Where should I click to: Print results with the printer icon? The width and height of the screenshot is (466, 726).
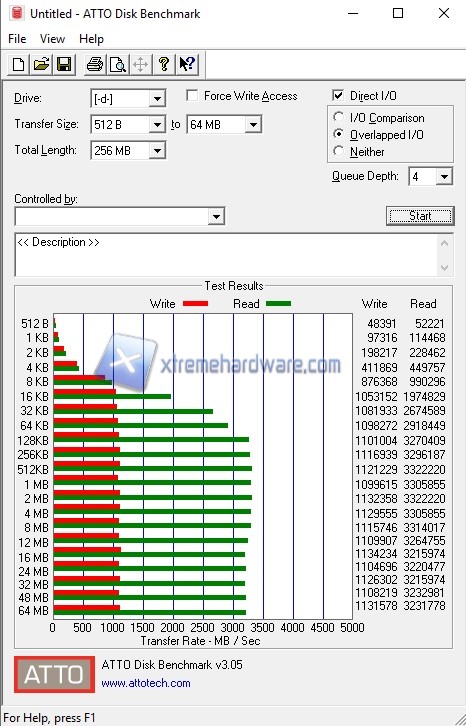(x=95, y=64)
